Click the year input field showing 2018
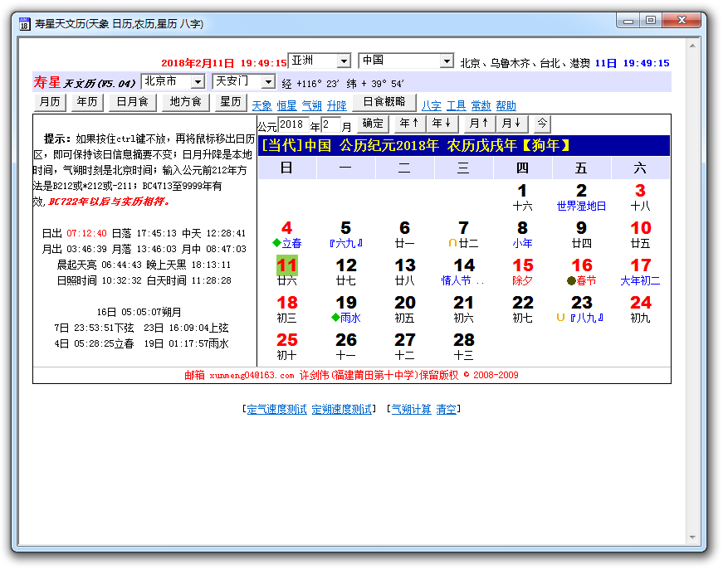 pos(294,124)
